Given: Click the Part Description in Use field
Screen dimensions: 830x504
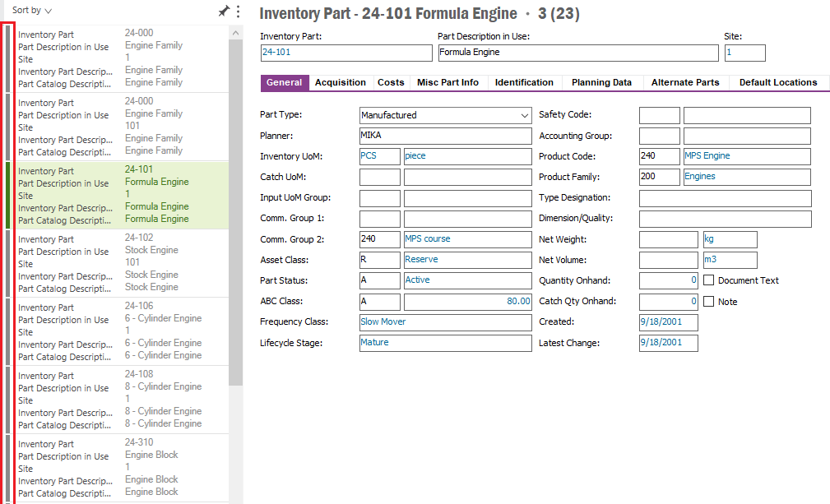Looking at the screenshot, I should pos(577,53).
